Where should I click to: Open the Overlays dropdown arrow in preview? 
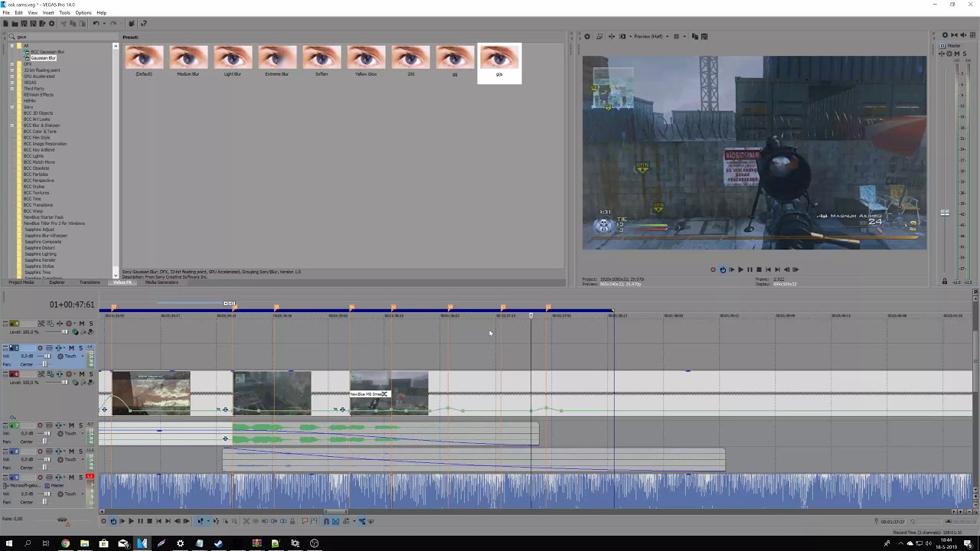[684, 36]
